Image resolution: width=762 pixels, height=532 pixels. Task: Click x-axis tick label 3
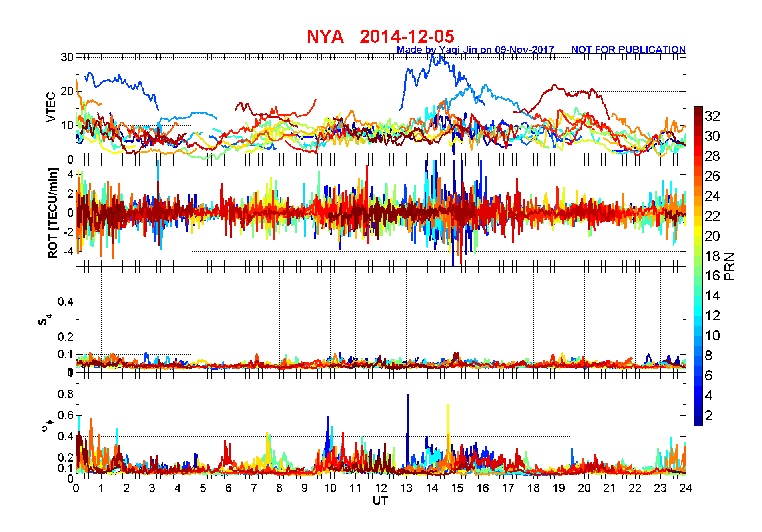point(152,488)
